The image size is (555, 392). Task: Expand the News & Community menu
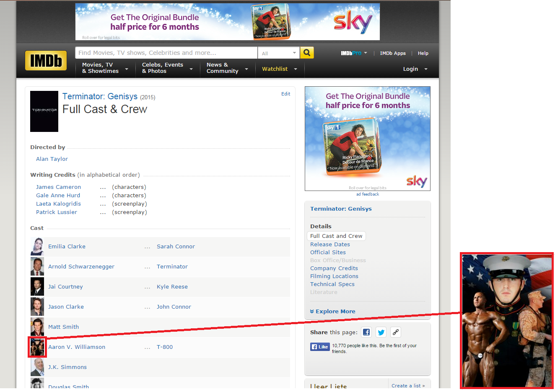tap(228, 68)
